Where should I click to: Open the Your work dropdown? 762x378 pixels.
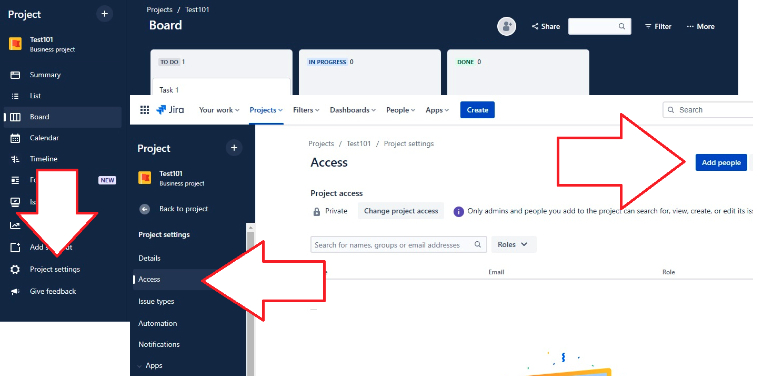219,110
